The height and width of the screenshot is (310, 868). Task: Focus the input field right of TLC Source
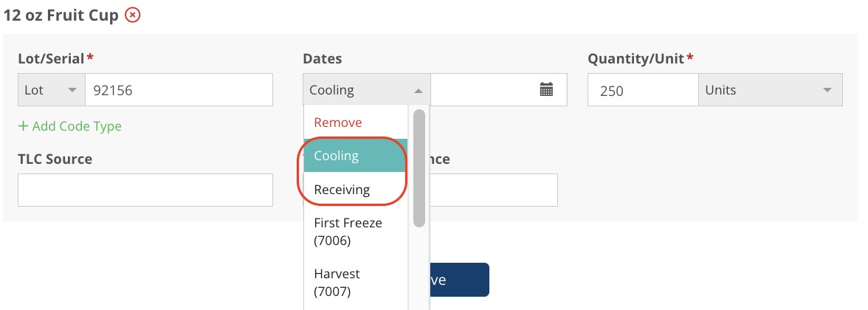click(x=493, y=190)
